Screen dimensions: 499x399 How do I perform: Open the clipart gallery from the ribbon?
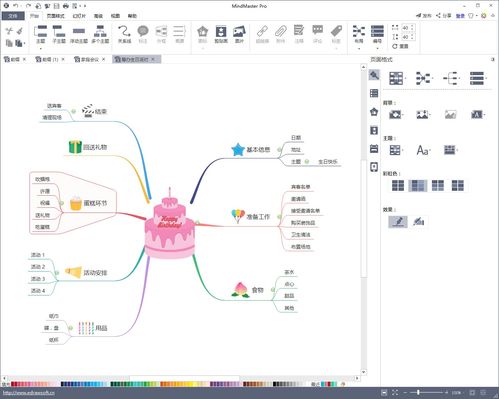point(221,34)
